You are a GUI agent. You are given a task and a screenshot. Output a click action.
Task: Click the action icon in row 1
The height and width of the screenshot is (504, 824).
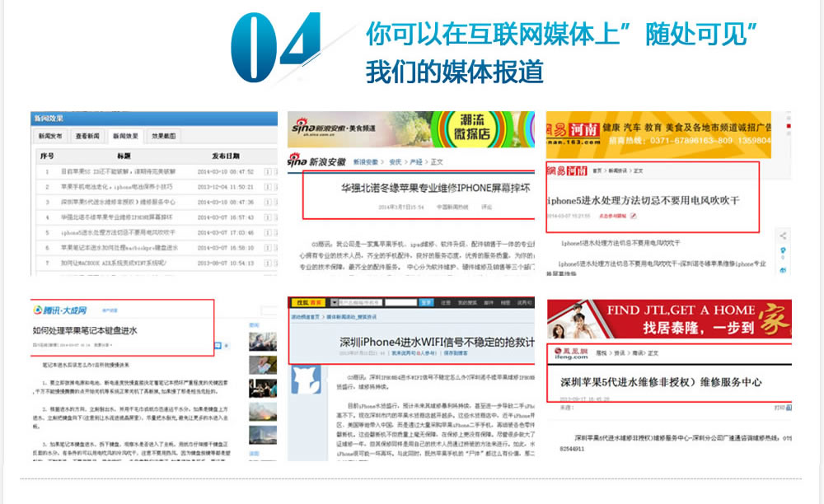(x=267, y=172)
